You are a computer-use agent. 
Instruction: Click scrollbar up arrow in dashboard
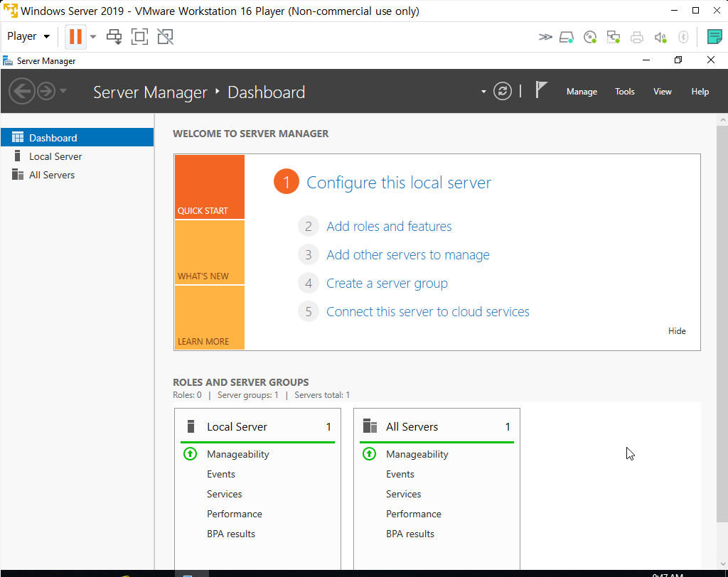722,120
